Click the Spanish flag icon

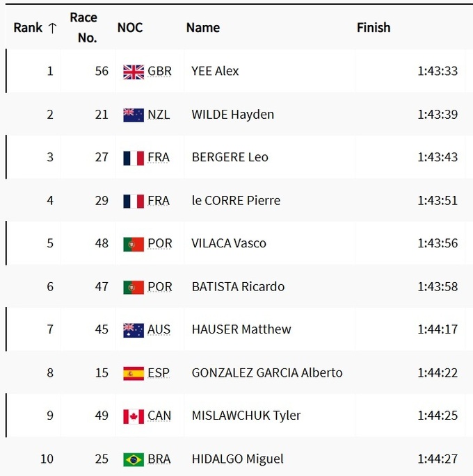pyautogui.click(x=134, y=373)
